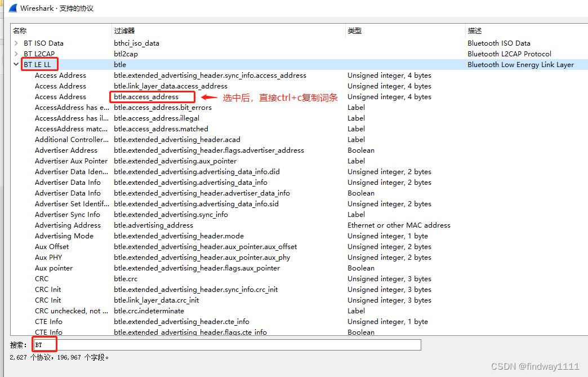Viewport: 588px width, 377px height.
Task: Select the Advertiser Aux Pointer row
Action: (299, 161)
